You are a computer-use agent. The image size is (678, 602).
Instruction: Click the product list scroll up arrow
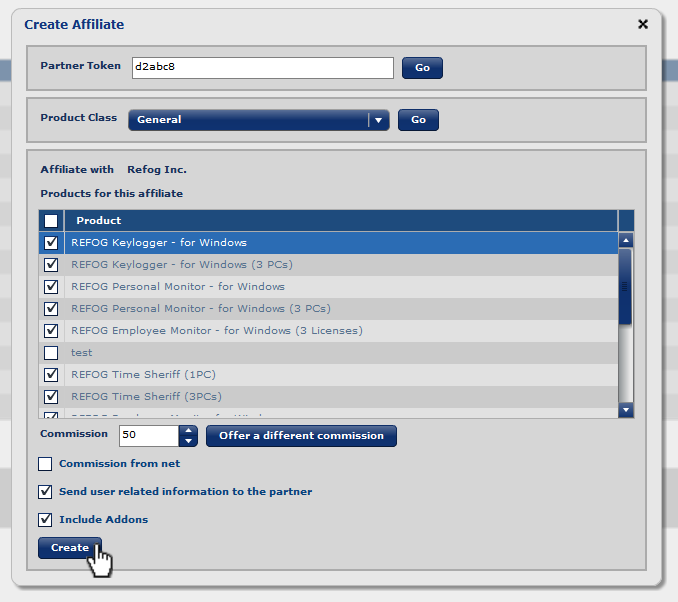click(626, 240)
